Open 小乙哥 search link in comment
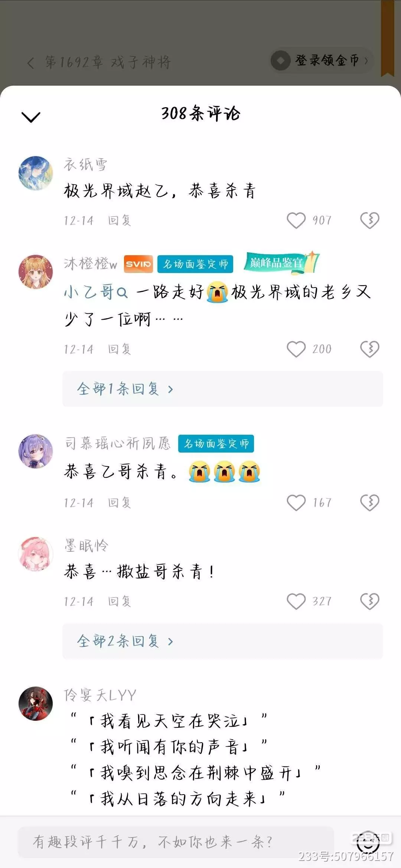The image size is (401, 868). [x=96, y=292]
